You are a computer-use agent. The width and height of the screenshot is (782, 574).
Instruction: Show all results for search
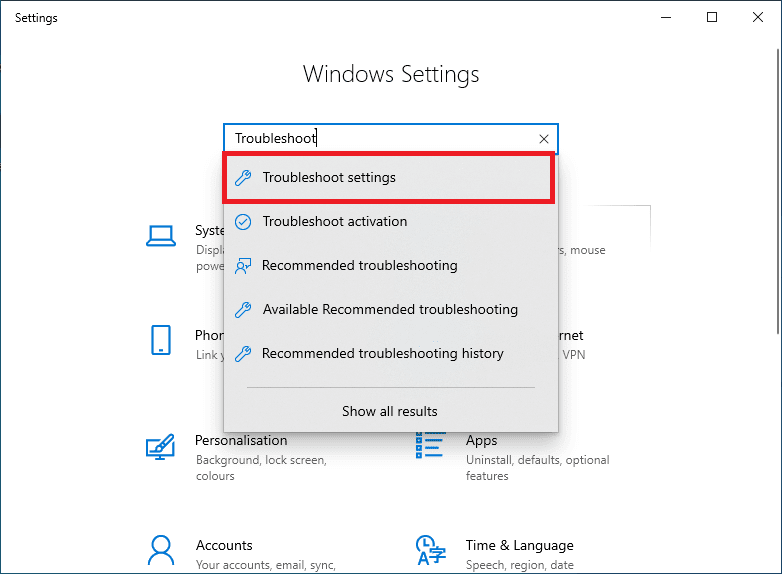pos(390,411)
